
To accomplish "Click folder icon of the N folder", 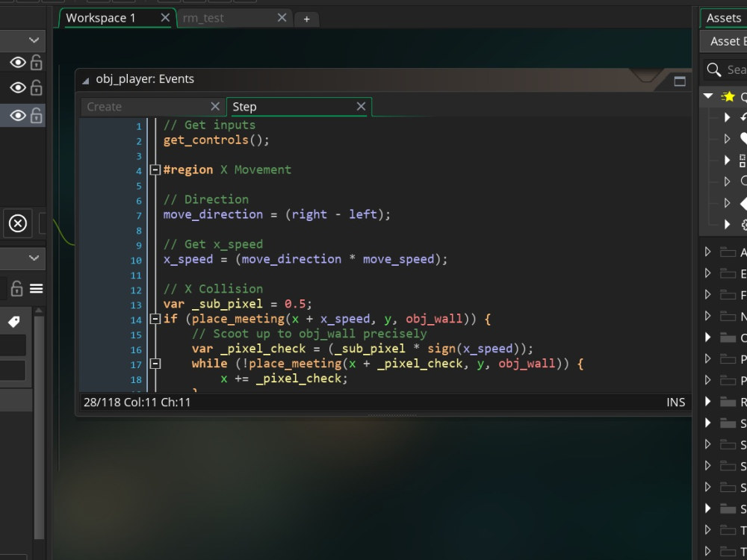I will pyautogui.click(x=728, y=316).
